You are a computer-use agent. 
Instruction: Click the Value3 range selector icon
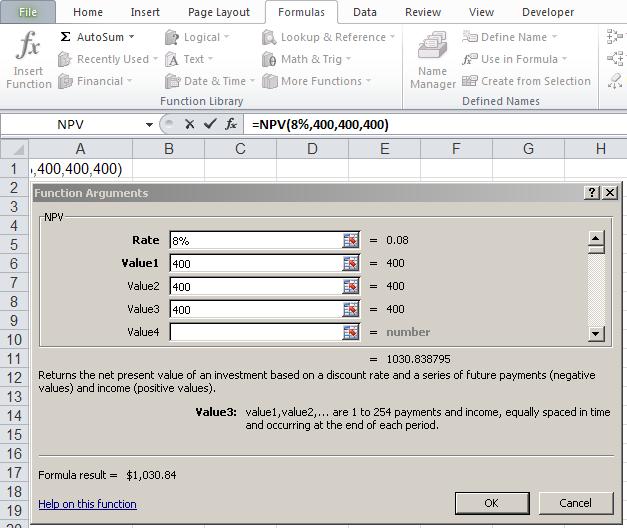click(x=351, y=309)
